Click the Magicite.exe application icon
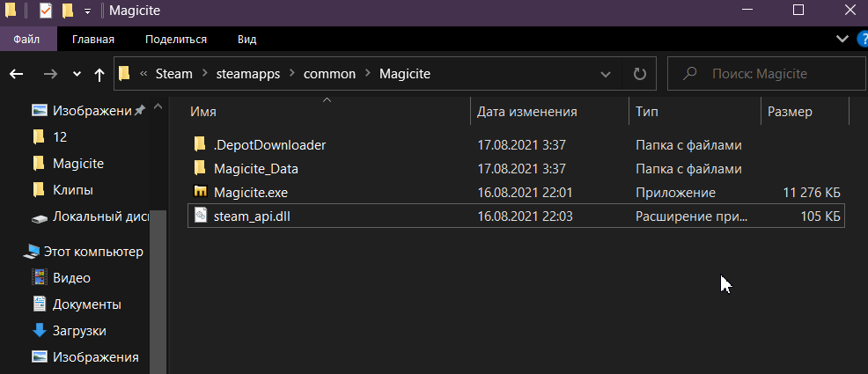The width and height of the screenshot is (868, 374). point(200,192)
